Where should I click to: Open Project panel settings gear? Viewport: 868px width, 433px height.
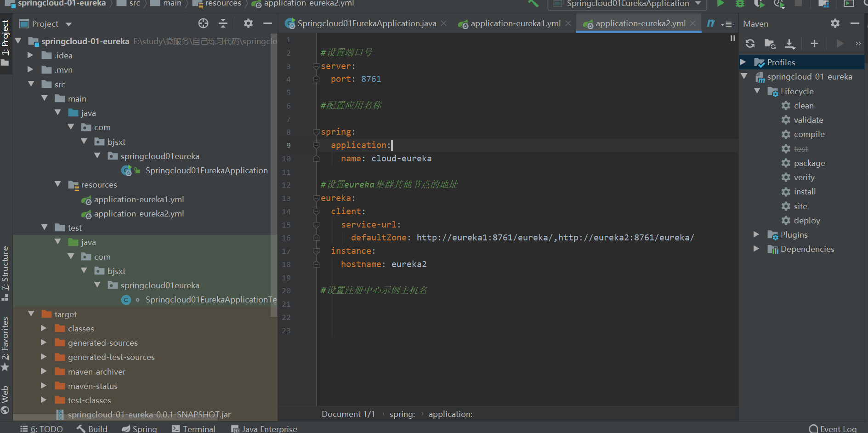click(x=248, y=23)
